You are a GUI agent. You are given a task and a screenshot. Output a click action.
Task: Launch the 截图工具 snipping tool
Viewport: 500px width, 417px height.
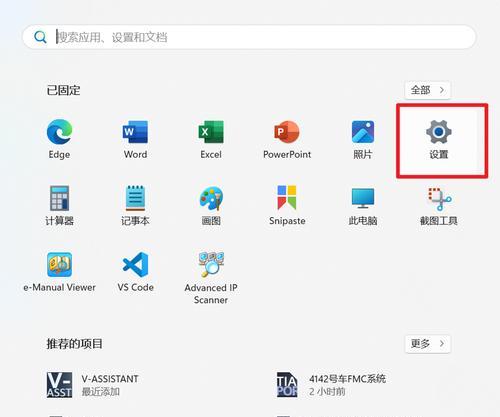click(x=439, y=199)
